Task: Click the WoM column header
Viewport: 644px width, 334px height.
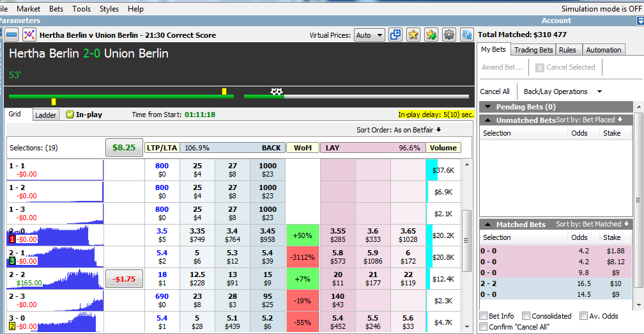Action: [x=303, y=148]
